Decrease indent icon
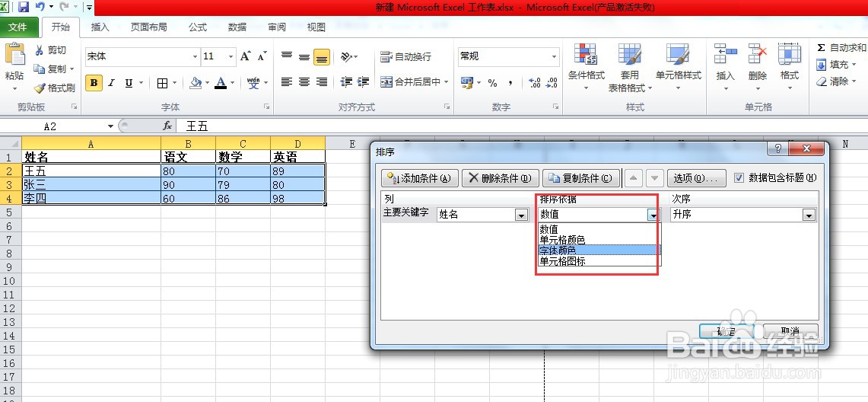This screenshot has width=868, height=402. (346, 82)
